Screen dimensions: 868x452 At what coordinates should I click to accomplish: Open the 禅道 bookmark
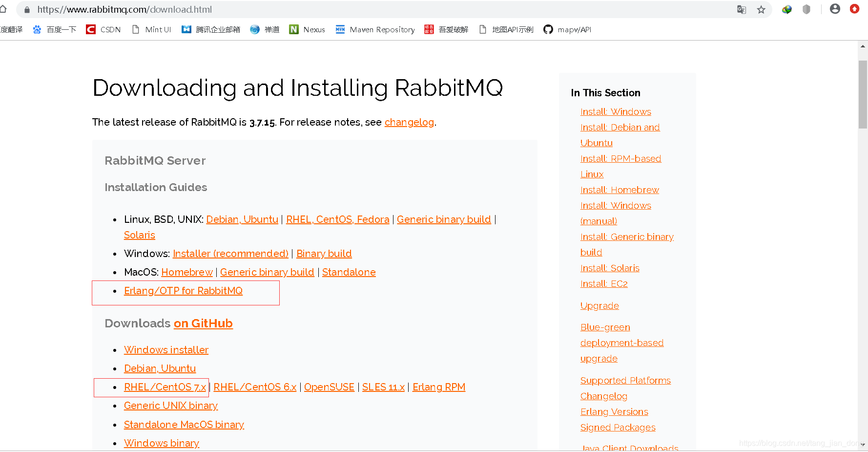click(265, 29)
